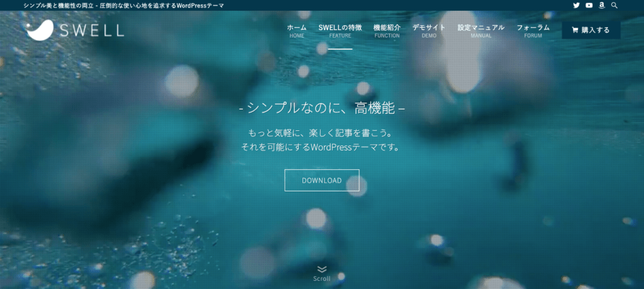Screen dimensions: 644x289
Task: Open the 設定マニュアル MANUAL menu item
Action: pos(481,31)
